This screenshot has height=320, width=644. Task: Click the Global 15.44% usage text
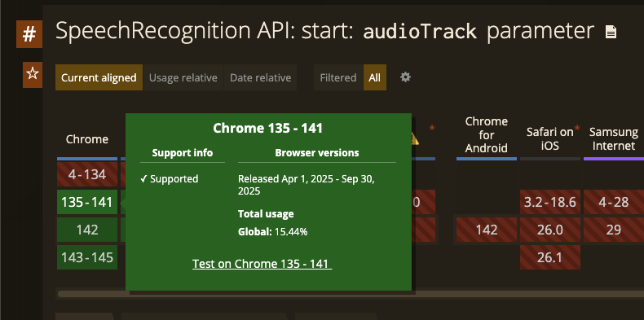(273, 232)
